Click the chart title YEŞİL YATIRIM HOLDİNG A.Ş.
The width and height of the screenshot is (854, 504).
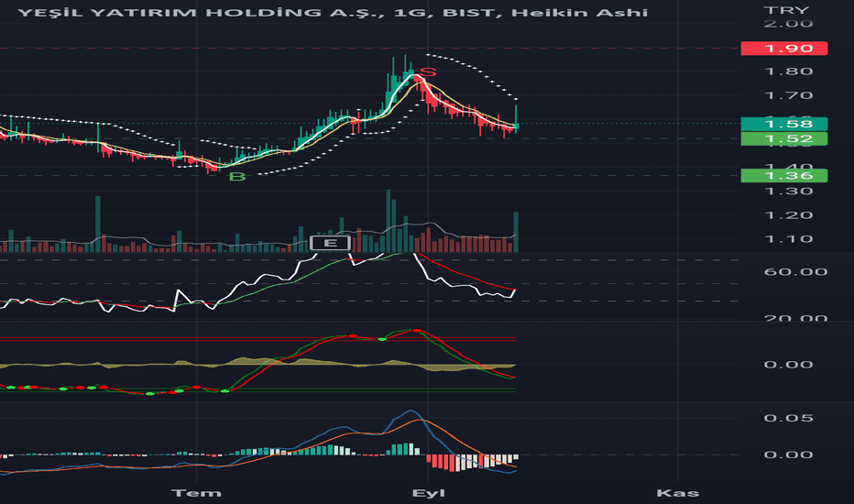[201, 13]
